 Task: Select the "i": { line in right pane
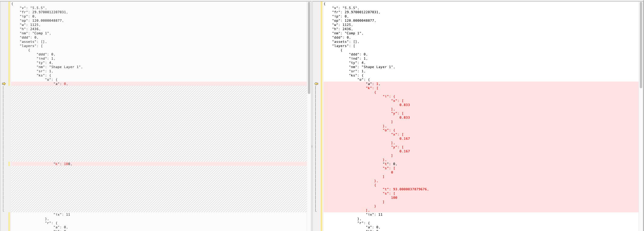[389, 96]
